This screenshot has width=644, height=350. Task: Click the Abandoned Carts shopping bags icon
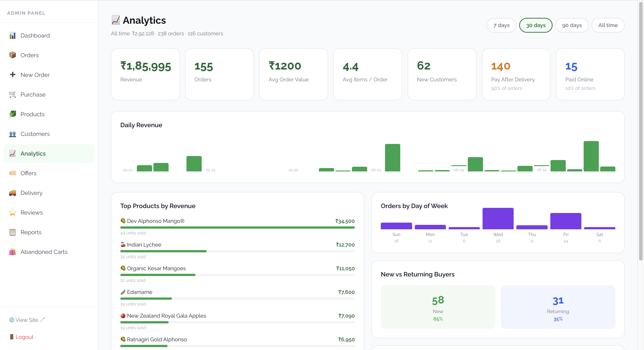click(12, 252)
